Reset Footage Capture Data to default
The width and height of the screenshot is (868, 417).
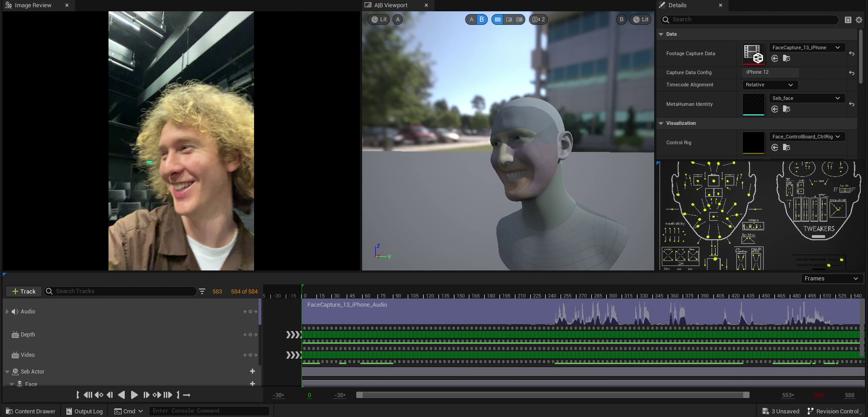coord(852,53)
